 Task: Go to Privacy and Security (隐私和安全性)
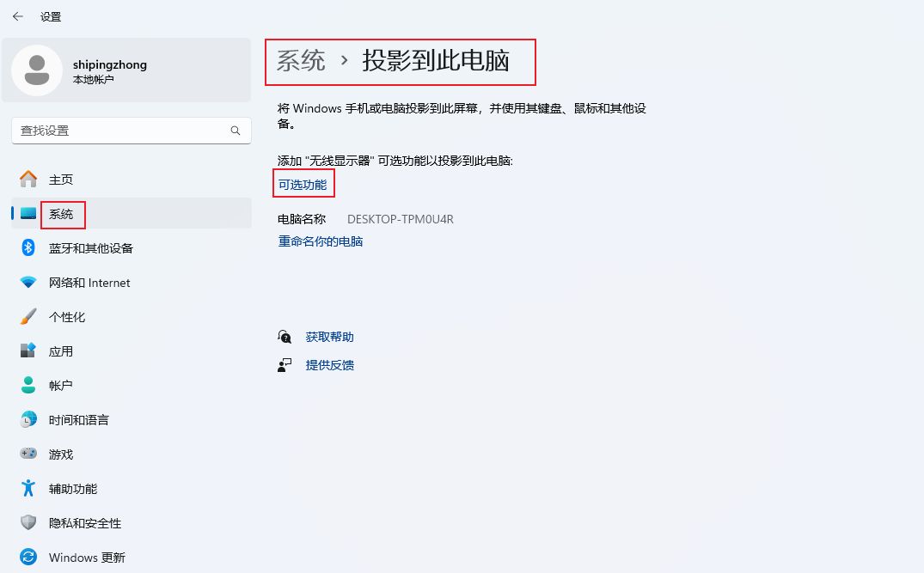click(x=84, y=523)
